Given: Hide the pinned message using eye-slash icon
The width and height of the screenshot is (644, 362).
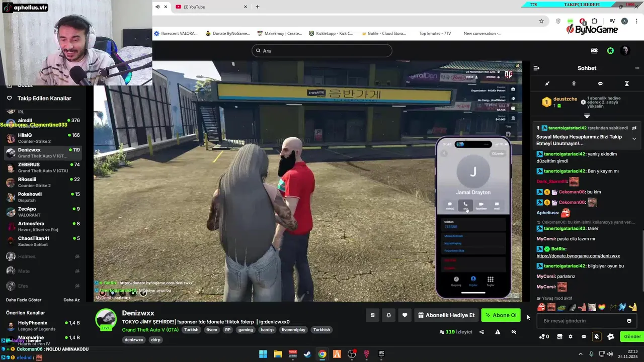Looking at the screenshot, I should click(x=634, y=128).
